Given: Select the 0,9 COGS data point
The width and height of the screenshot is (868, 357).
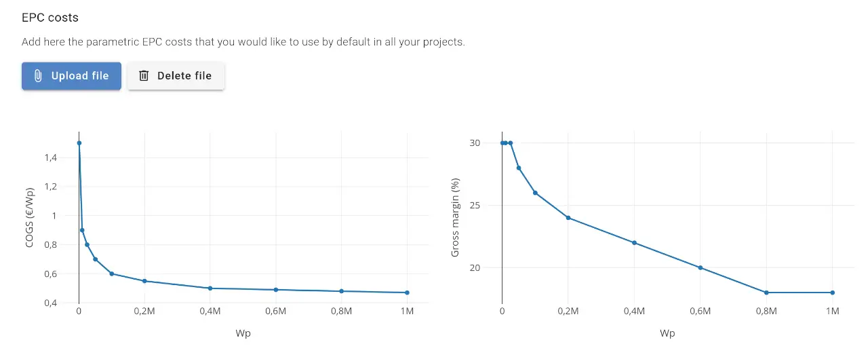Looking at the screenshot, I should [x=82, y=230].
